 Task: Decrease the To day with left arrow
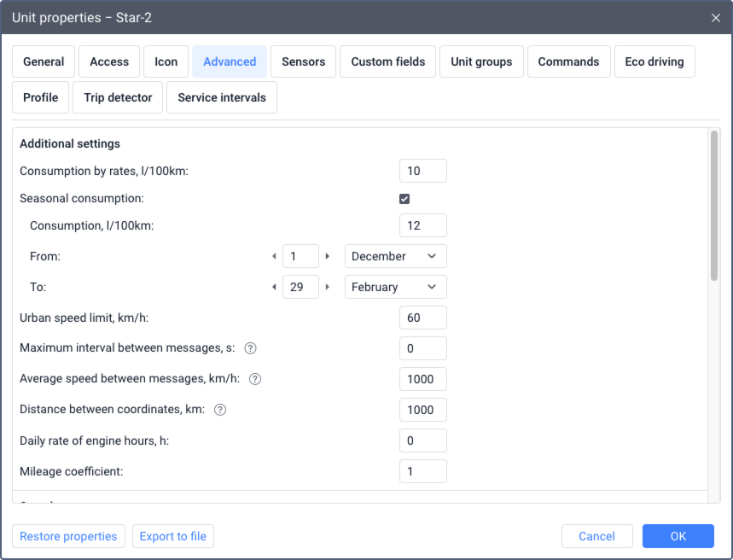click(x=274, y=287)
